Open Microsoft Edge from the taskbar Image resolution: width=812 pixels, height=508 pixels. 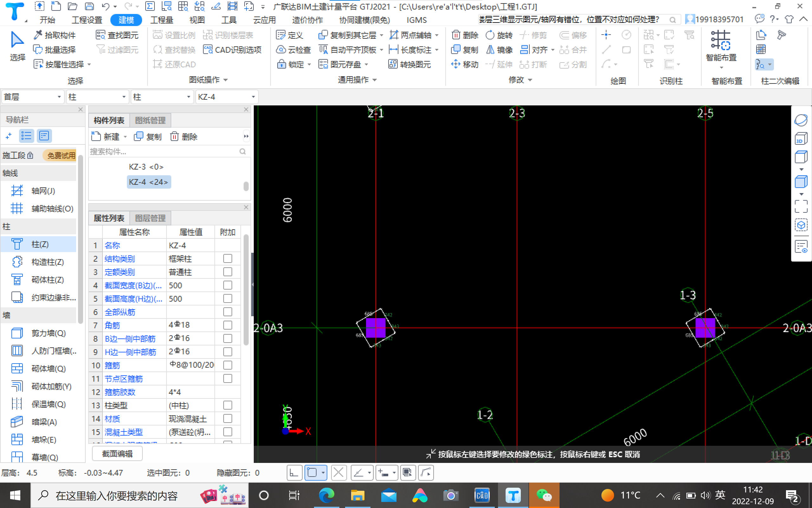(x=326, y=495)
